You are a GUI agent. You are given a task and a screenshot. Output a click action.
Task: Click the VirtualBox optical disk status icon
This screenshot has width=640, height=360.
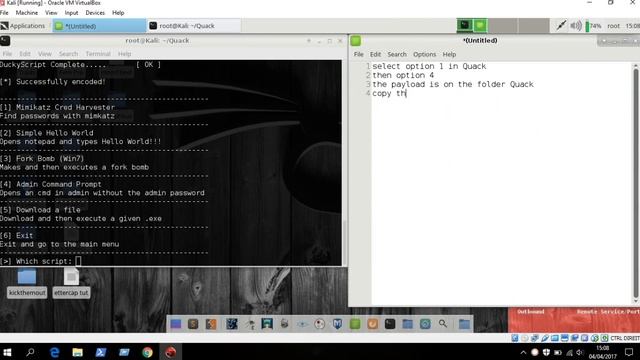pyautogui.click(x=525, y=338)
